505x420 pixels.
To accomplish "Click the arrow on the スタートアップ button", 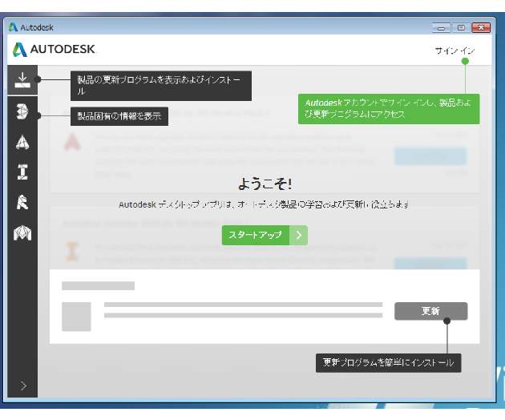I will point(298,235).
